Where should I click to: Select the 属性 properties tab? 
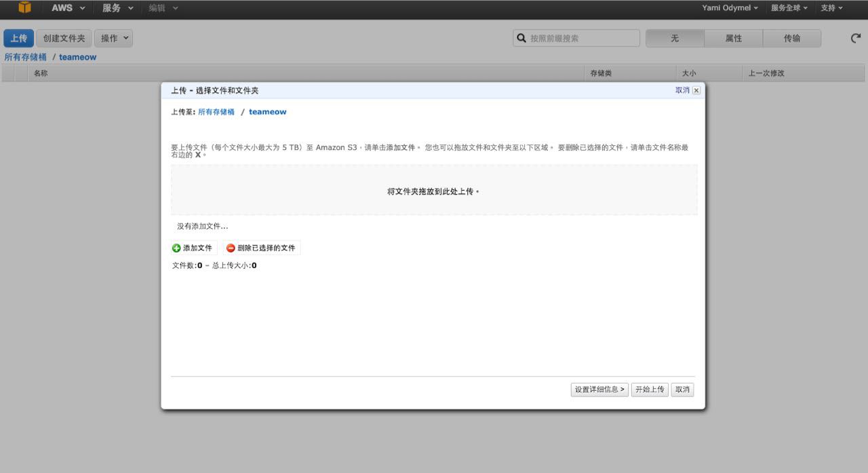tap(734, 38)
